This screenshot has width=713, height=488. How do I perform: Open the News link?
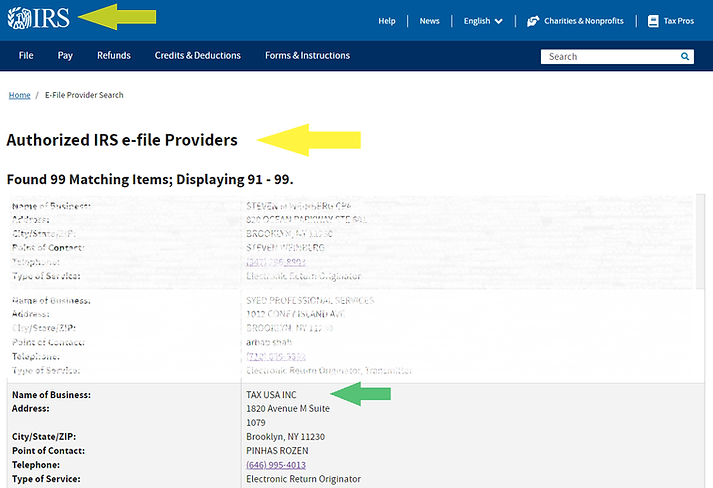click(x=429, y=21)
